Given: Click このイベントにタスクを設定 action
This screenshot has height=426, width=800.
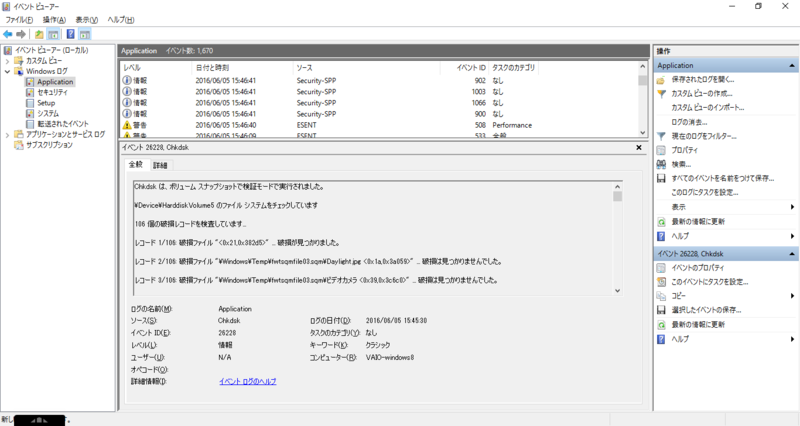Looking at the screenshot, I should (x=710, y=282).
